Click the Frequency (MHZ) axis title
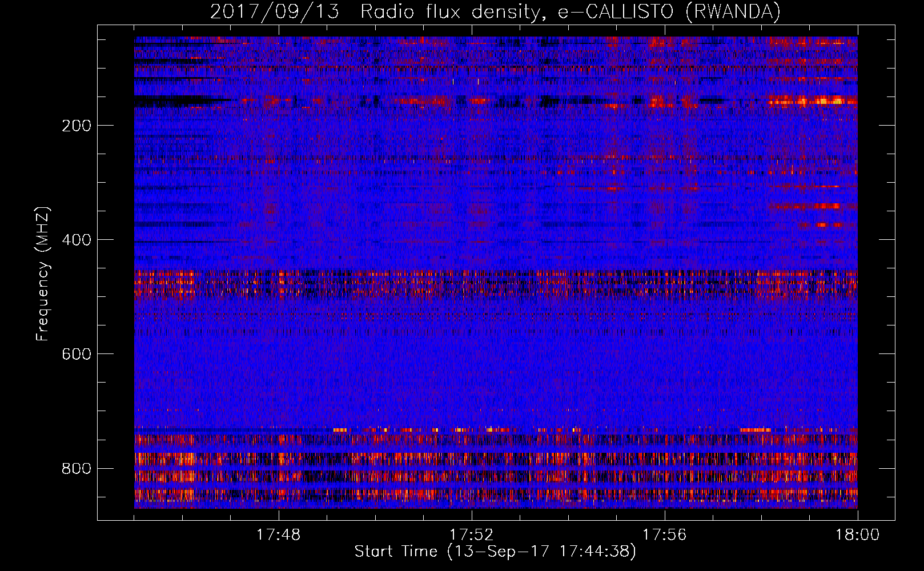The width and height of the screenshot is (924, 571). tap(43, 274)
